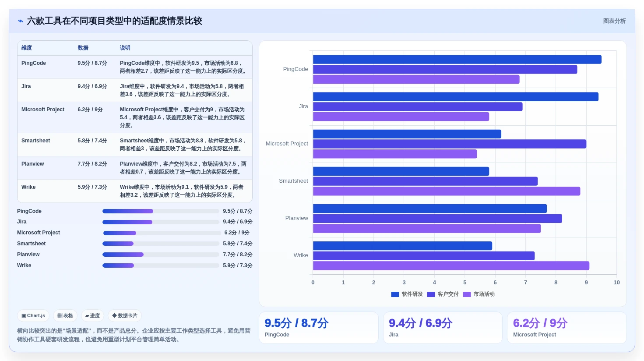Viewport: 644px width, 361px height.
Task: Click the Wrike progress value 5.9分 / 7.3分
Action: coord(238,265)
